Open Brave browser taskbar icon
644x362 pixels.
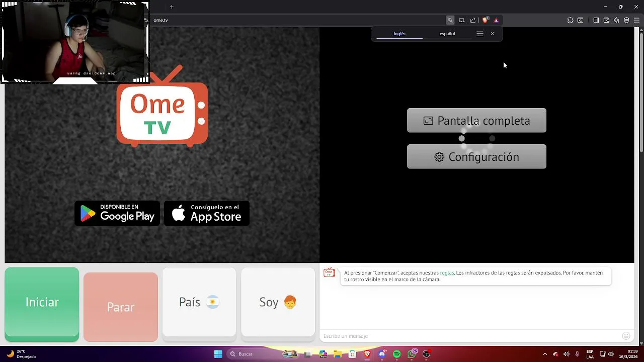pyautogui.click(x=367, y=354)
